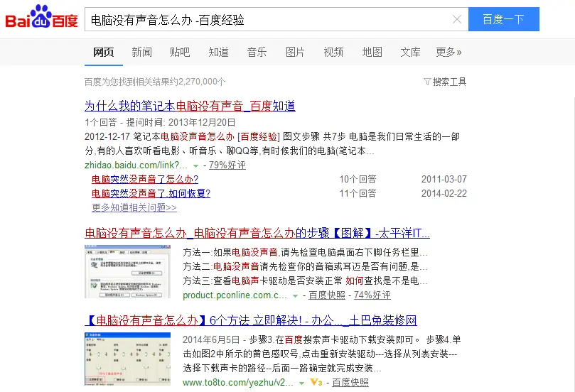The width and height of the screenshot is (575, 392).
Task: Click the product.pconline.com.c... URL text
Action: 235,295
